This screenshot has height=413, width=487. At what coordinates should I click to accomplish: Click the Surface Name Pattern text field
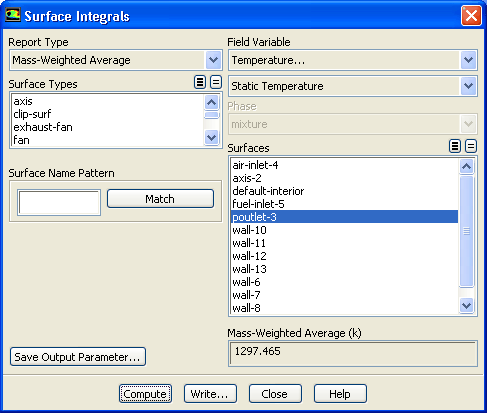point(59,203)
